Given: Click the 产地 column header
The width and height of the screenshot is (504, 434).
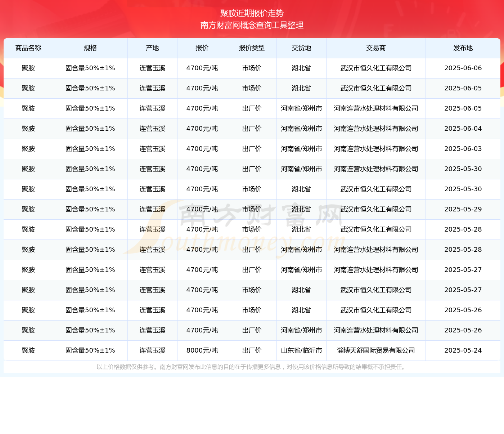Looking at the screenshot, I should [152, 48].
